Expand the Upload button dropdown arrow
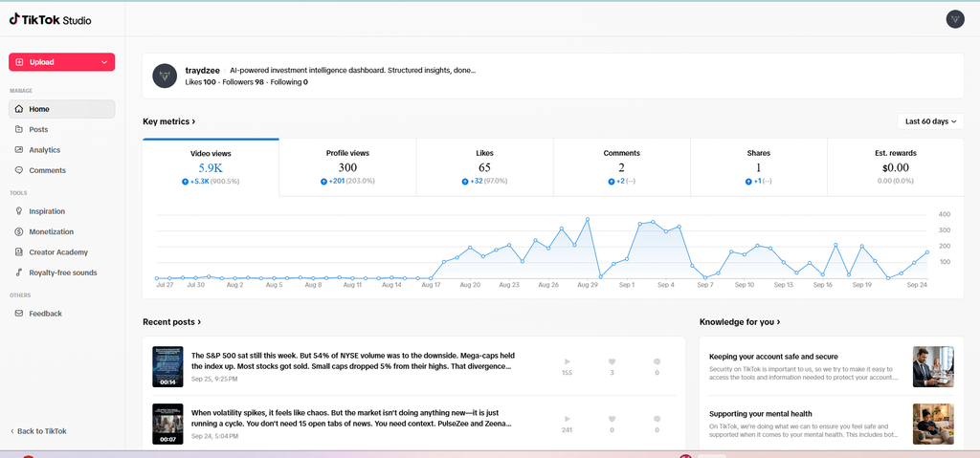The height and width of the screenshot is (458, 980). click(103, 62)
